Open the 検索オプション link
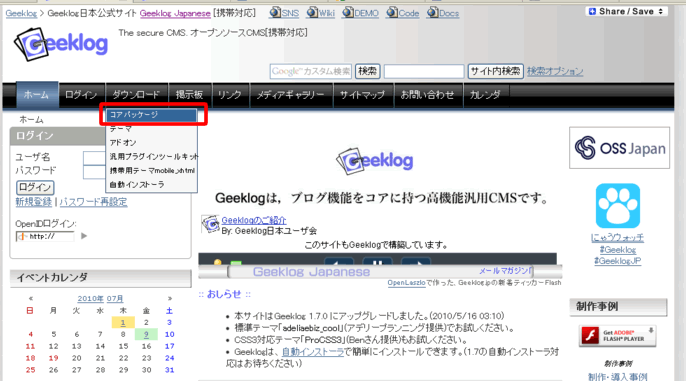The width and height of the screenshot is (686, 381). [555, 71]
